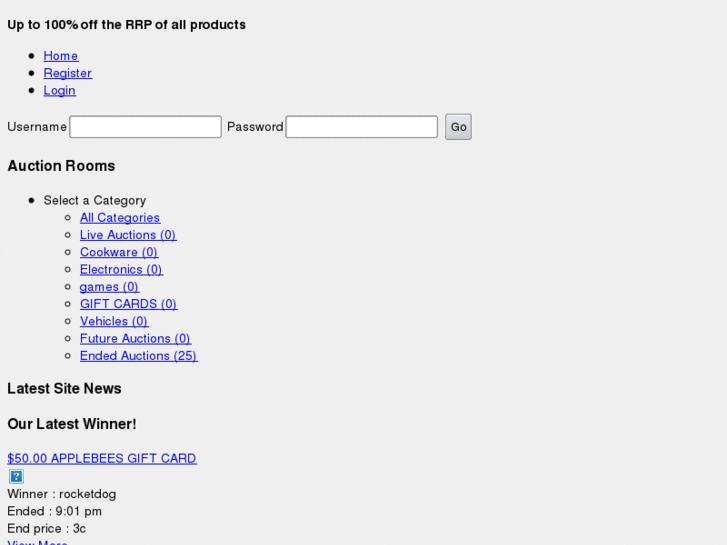Open GIFT CARDS (0) category

128,304
